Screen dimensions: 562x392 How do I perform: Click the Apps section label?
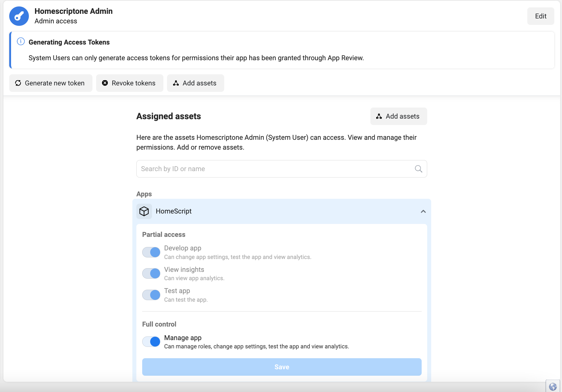(144, 194)
